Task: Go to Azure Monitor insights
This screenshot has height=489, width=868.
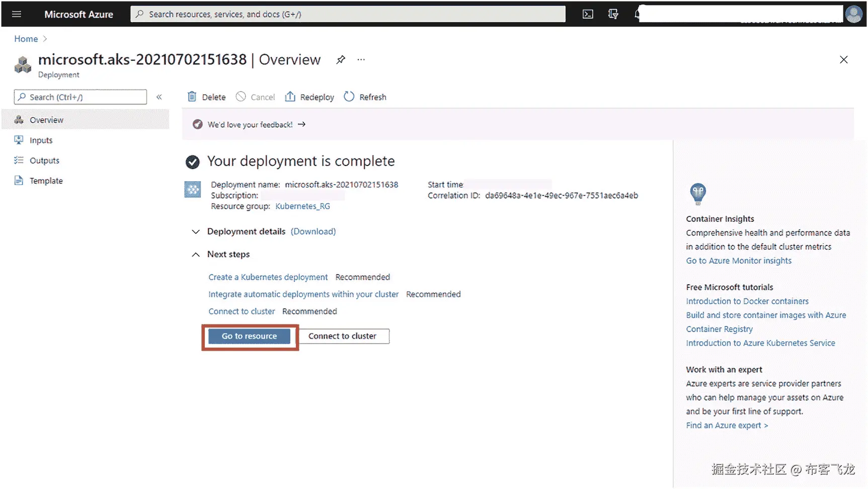Action: click(739, 261)
